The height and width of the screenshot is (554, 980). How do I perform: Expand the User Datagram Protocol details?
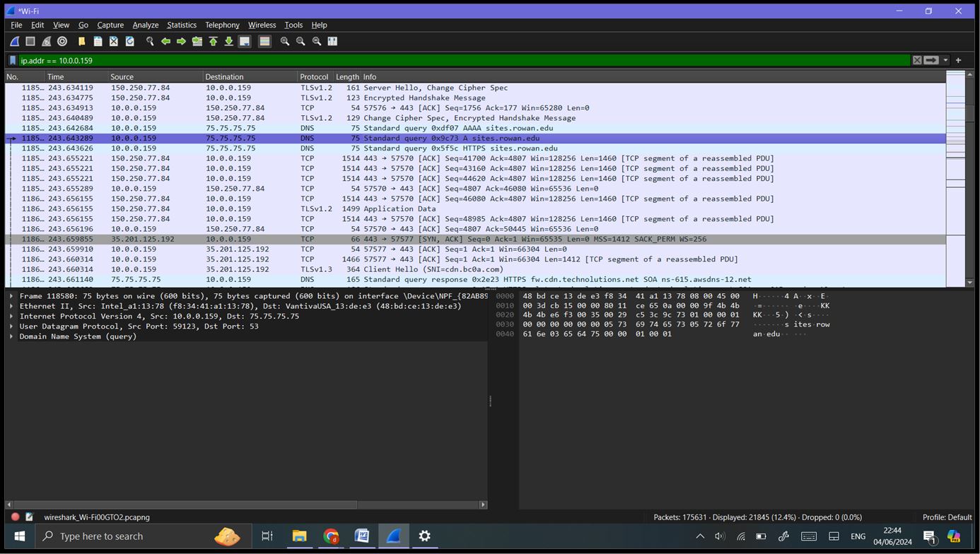point(11,326)
